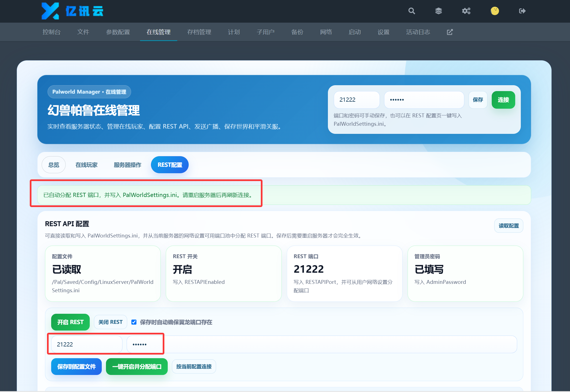Image resolution: width=570 pixels, height=392 pixels.
Task: Focus the header password field
Action: [424, 100]
